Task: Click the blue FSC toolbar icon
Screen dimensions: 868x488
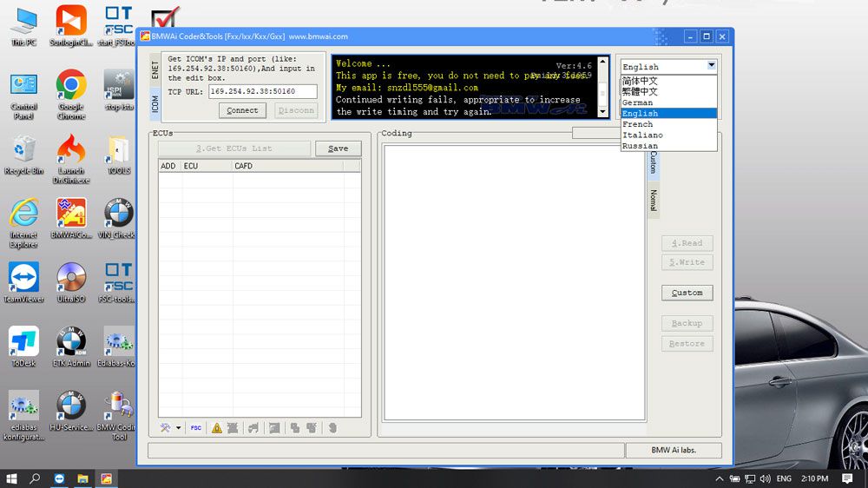Action: click(196, 427)
